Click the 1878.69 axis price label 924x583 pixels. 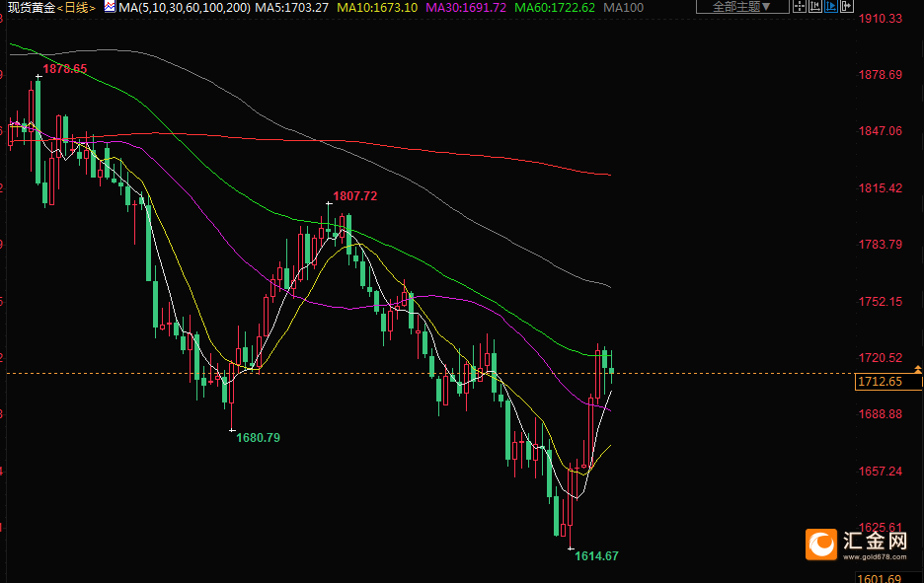pos(880,75)
